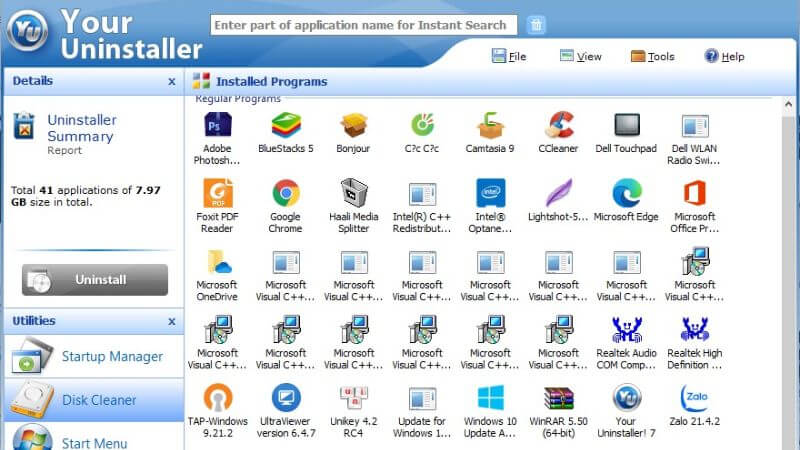Select the Your Uninstaller! 7 program icon
Screen dimensions: 800x450
(x=627, y=398)
